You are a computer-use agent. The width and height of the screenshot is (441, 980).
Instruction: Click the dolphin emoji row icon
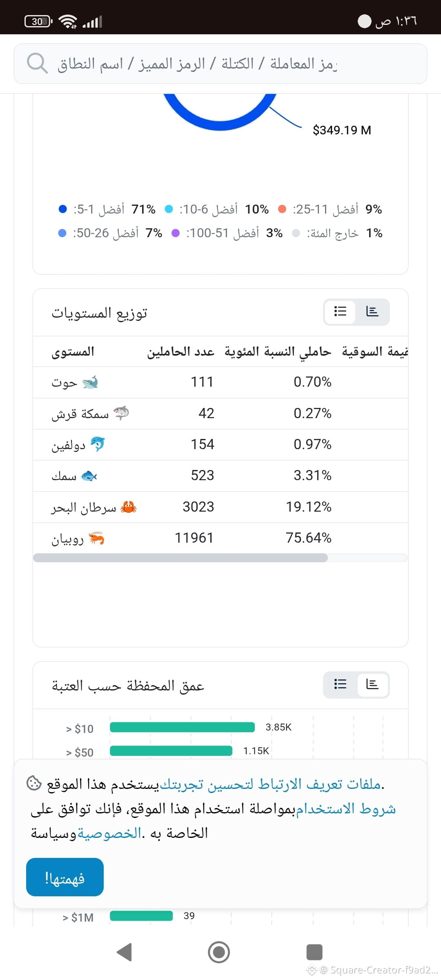tap(98, 444)
